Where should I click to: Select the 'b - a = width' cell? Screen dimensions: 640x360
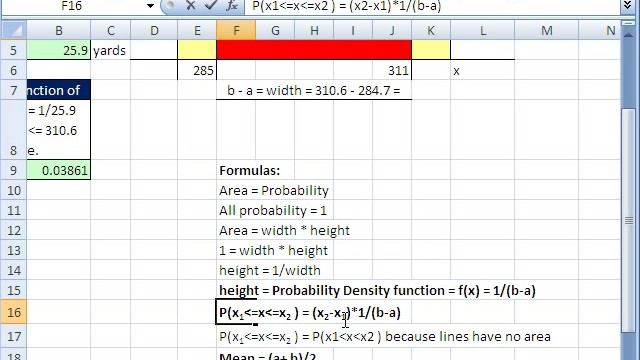pyautogui.click(x=314, y=90)
